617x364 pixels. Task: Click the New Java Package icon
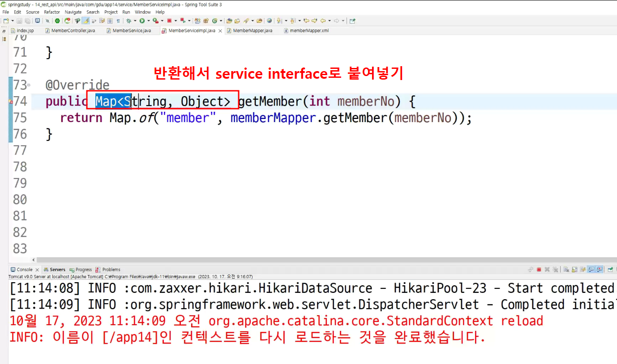(x=206, y=21)
